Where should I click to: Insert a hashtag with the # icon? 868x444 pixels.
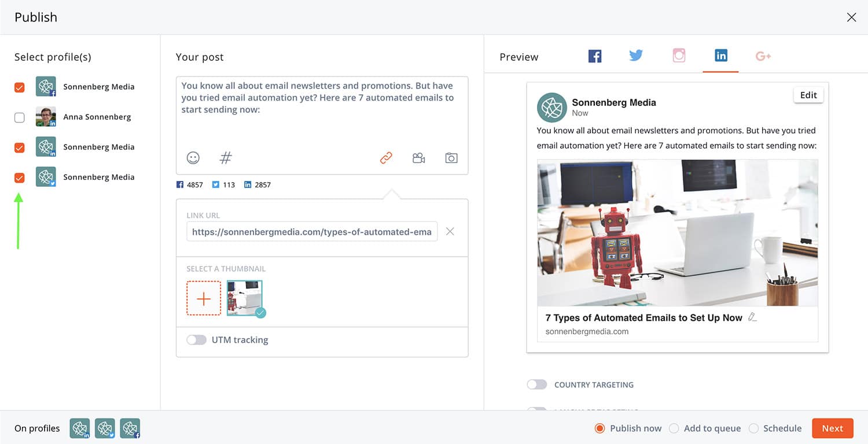(x=226, y=158)
